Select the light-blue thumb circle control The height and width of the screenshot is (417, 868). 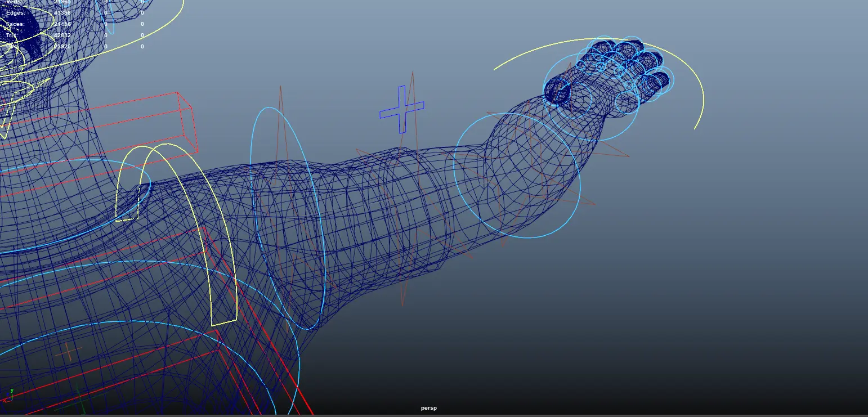click(556, 91)
